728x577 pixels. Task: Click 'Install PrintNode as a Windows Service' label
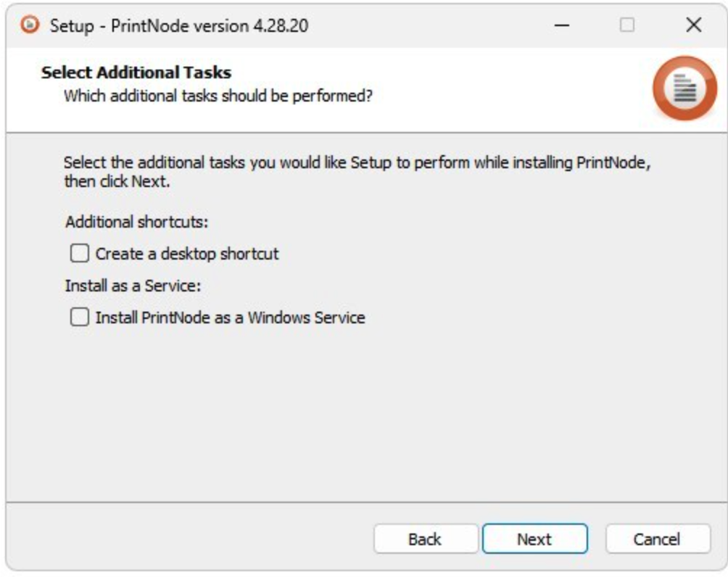(230, 317)
